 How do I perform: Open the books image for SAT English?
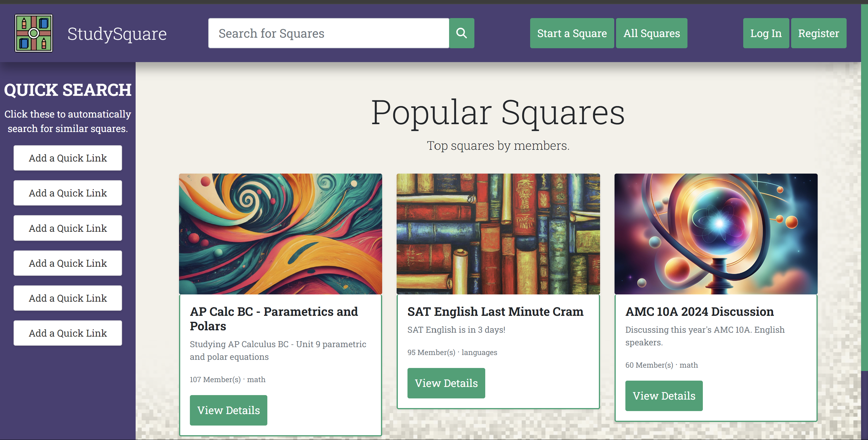pos(498,234)
